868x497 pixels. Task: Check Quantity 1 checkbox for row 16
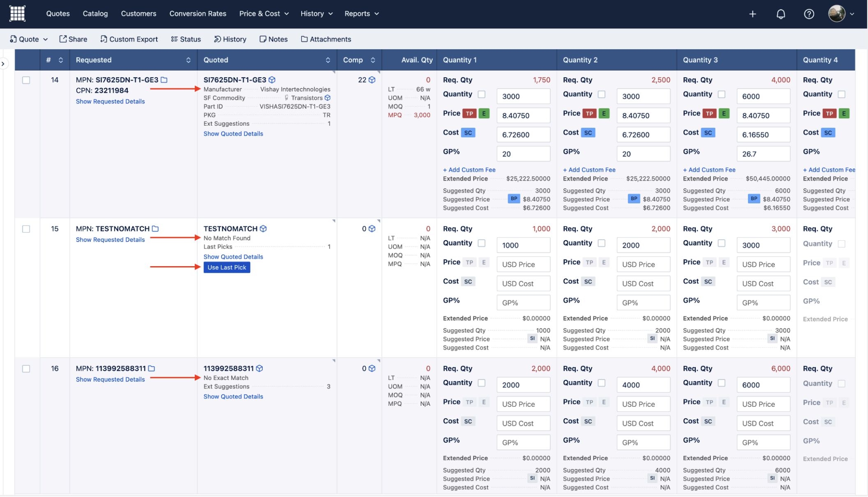pos(481,383)
